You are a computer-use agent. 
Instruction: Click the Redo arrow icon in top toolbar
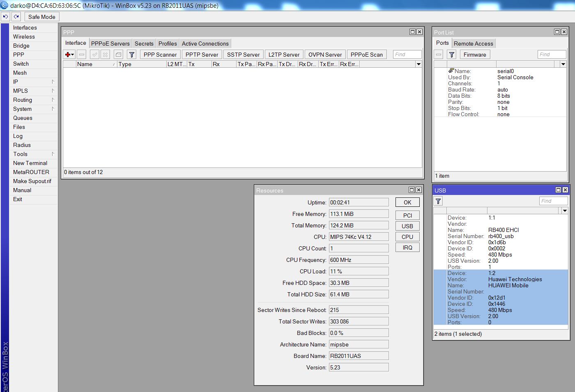pyautogui.click(x=16, y=17)
